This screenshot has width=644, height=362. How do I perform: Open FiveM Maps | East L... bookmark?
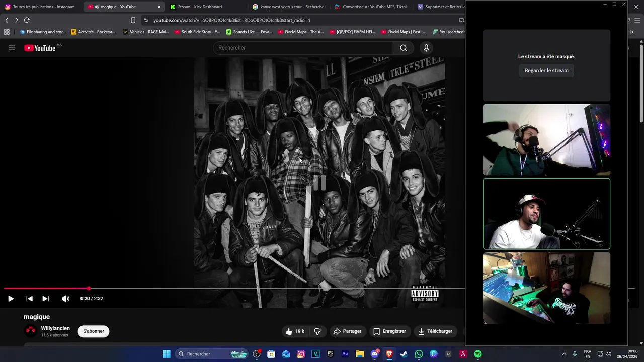coord(404,32)
